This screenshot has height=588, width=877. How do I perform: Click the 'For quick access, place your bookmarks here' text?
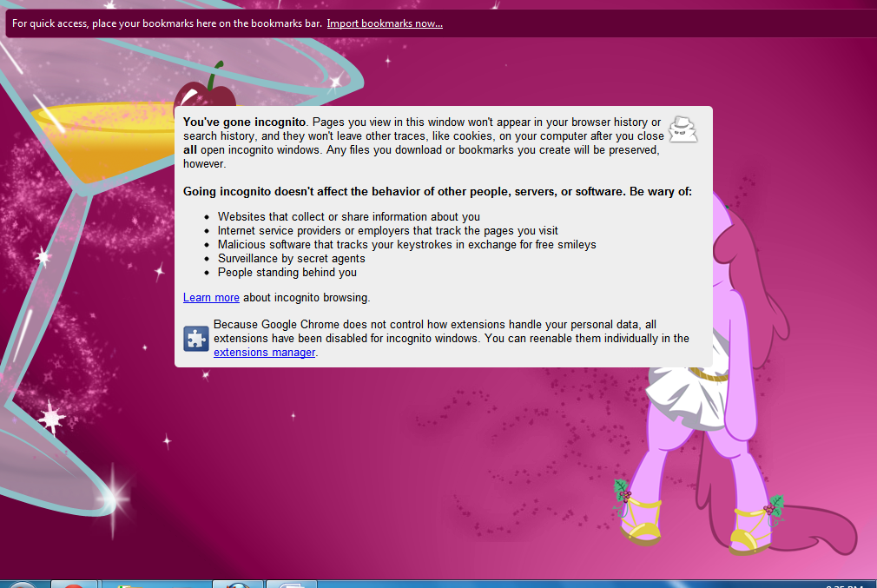[x=168, y=23]
